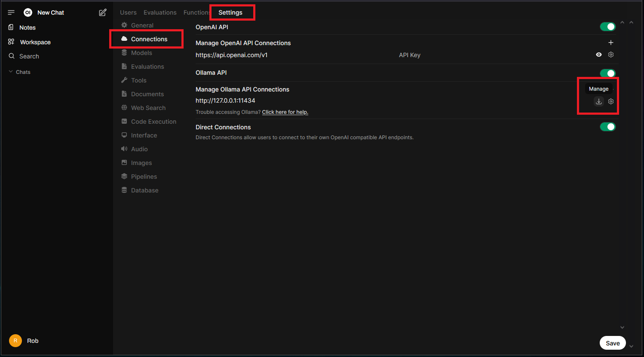This screenshot has width=644, height=357.
Task: Switch to the Users tab
Action: click(128, 12)
